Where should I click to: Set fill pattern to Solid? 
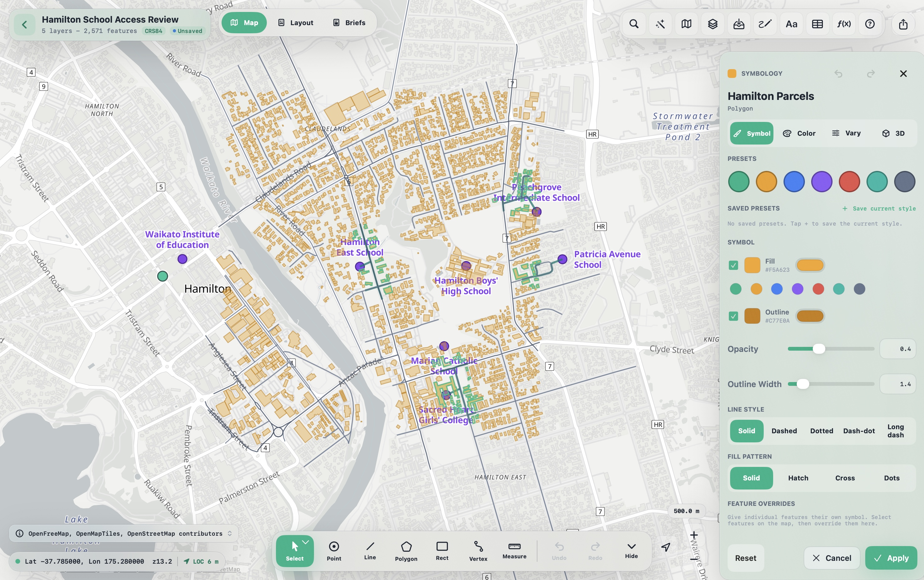coord(751,478)
